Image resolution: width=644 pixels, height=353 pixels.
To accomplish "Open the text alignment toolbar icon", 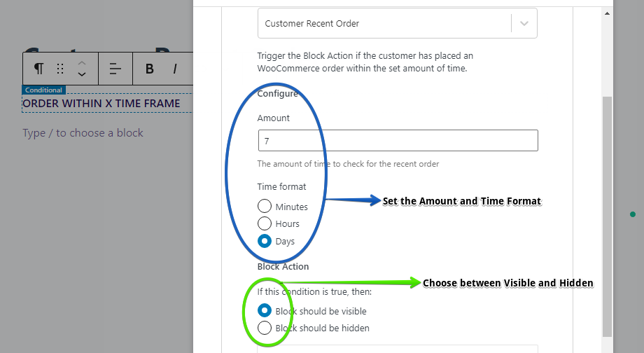I will (x=115, y=69).
